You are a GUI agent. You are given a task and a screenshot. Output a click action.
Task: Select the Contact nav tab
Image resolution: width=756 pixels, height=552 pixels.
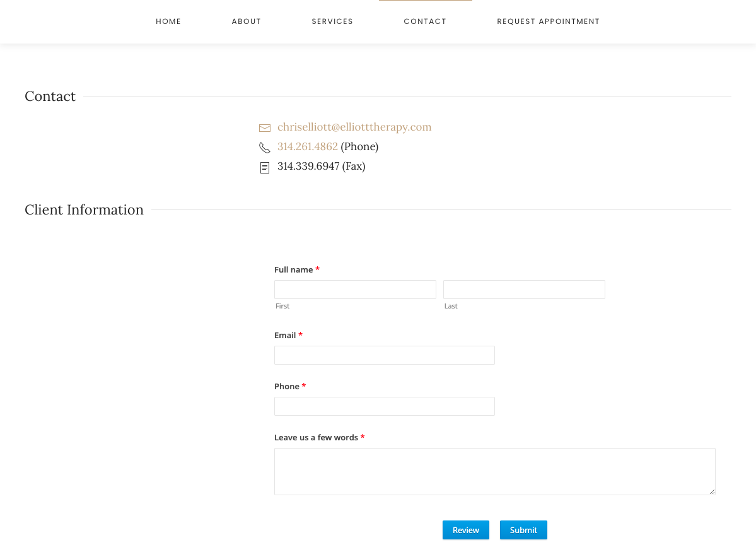[425, 21]
